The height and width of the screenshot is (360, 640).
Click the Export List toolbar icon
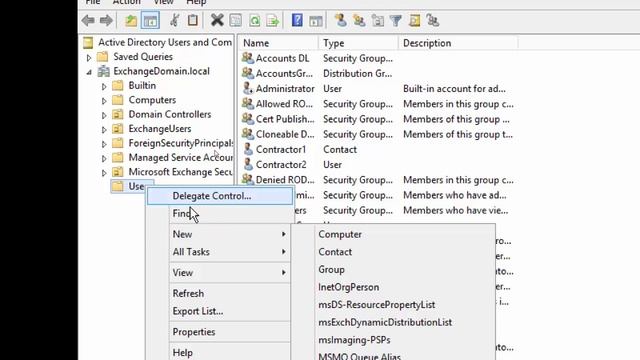pyautogui.click(x=273, y=20)
